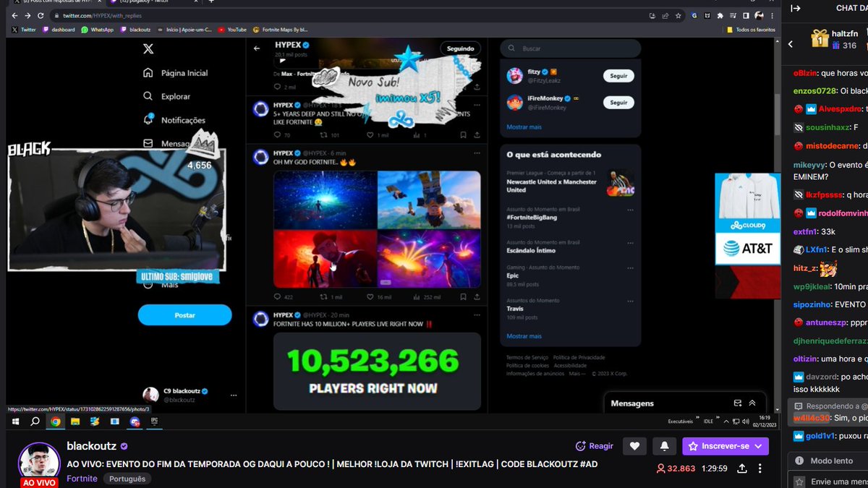Reply to the OH MY GOD FORTNITE post
Screen dimensions: 868x488
283,297
